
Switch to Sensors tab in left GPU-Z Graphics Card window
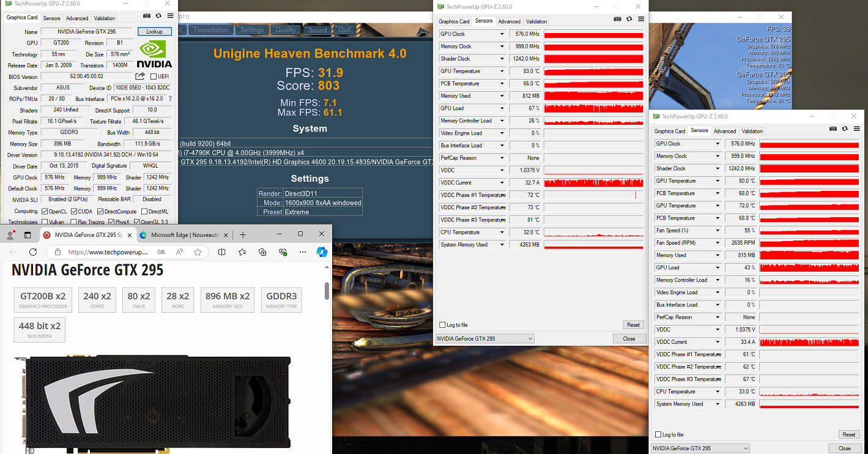52,18
